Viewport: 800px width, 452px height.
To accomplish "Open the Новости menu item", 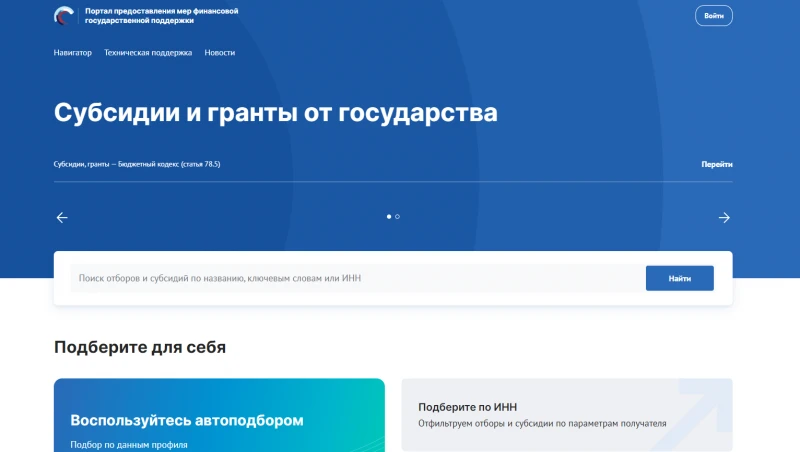I will pyautogui.click(x=220, y=53).
